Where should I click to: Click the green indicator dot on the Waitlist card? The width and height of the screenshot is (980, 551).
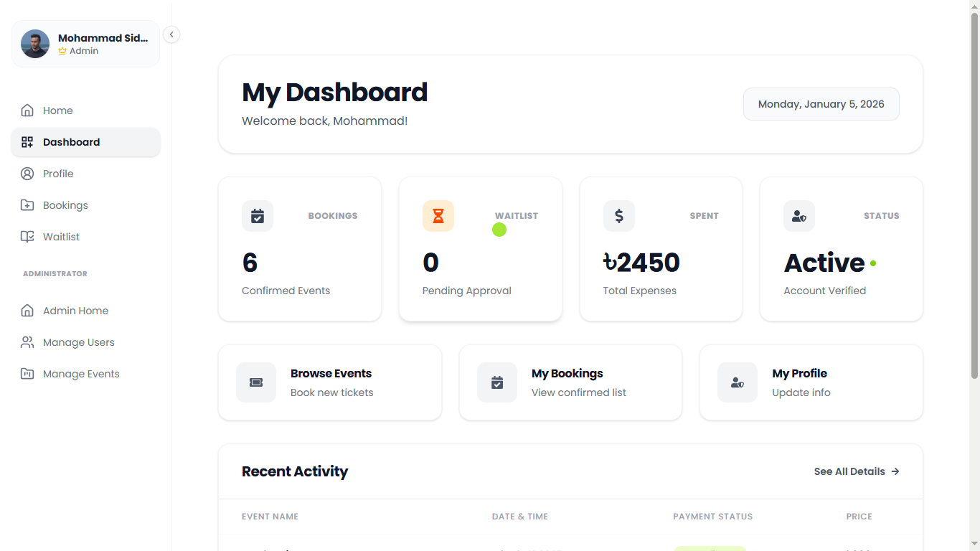pyautogui.click(x=499, y=230)
